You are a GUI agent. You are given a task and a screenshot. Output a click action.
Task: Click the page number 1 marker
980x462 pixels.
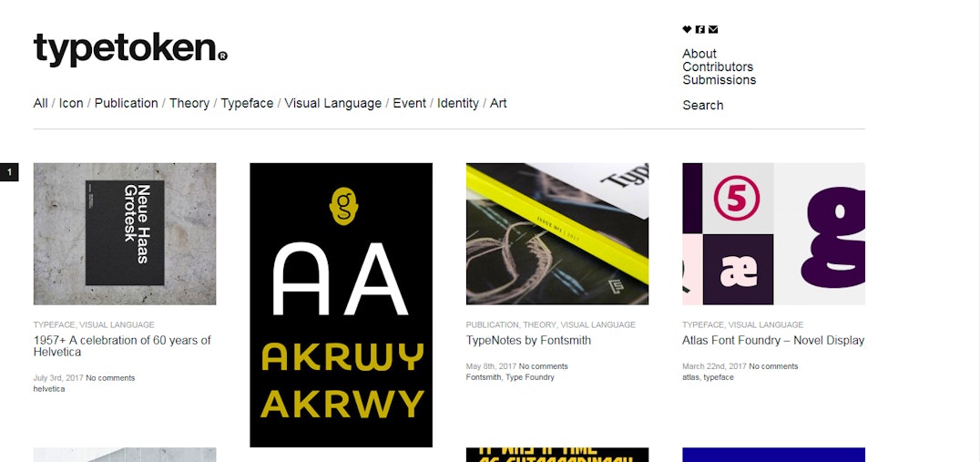coord(9,172)
